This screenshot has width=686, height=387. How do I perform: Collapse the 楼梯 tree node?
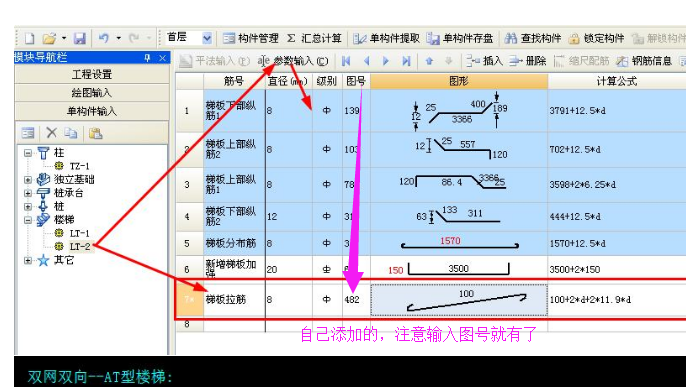click(x=28, y=220)
